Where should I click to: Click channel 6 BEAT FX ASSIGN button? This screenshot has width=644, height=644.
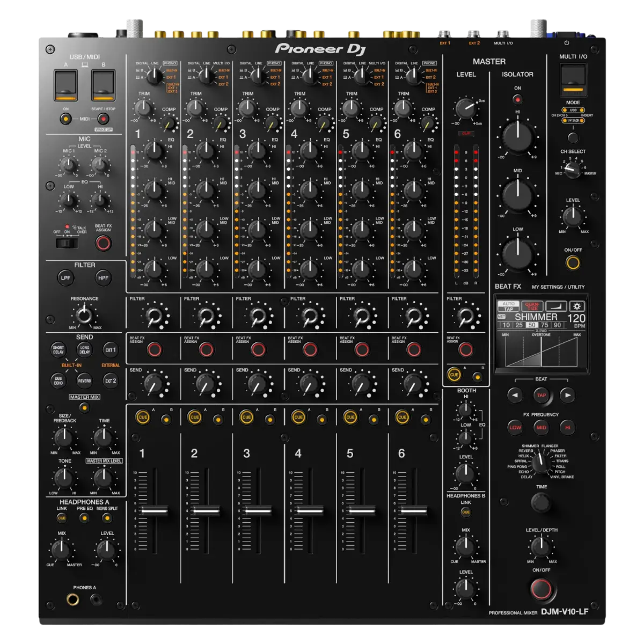click(414, 350)
